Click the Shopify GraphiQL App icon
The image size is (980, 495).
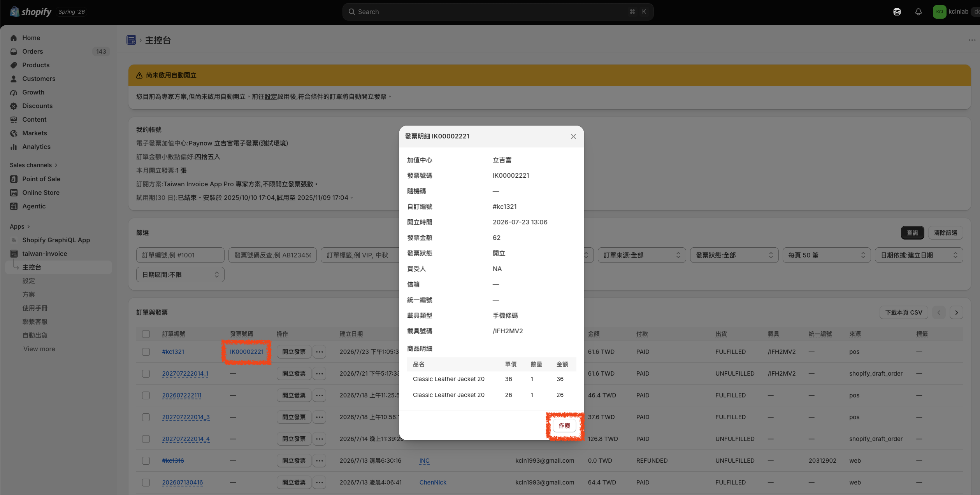click(14, 240)
